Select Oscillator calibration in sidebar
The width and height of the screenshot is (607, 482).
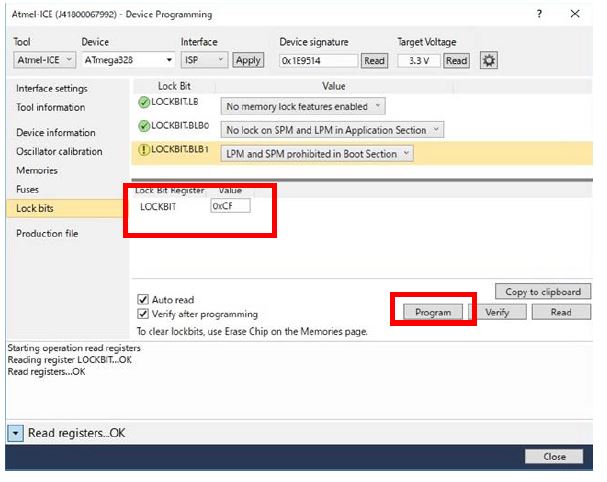coord(59,152)
